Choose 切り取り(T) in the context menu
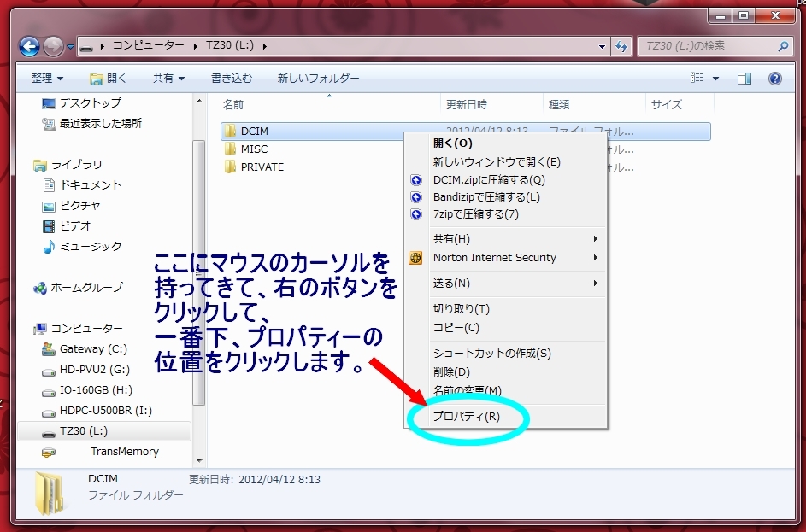Viewport: 806px width, 532px height. (506, 308)
